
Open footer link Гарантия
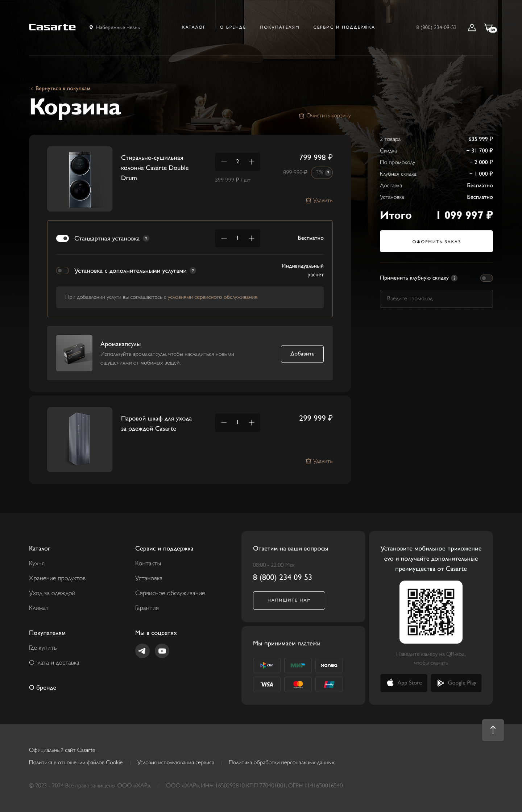pos(147,608)
